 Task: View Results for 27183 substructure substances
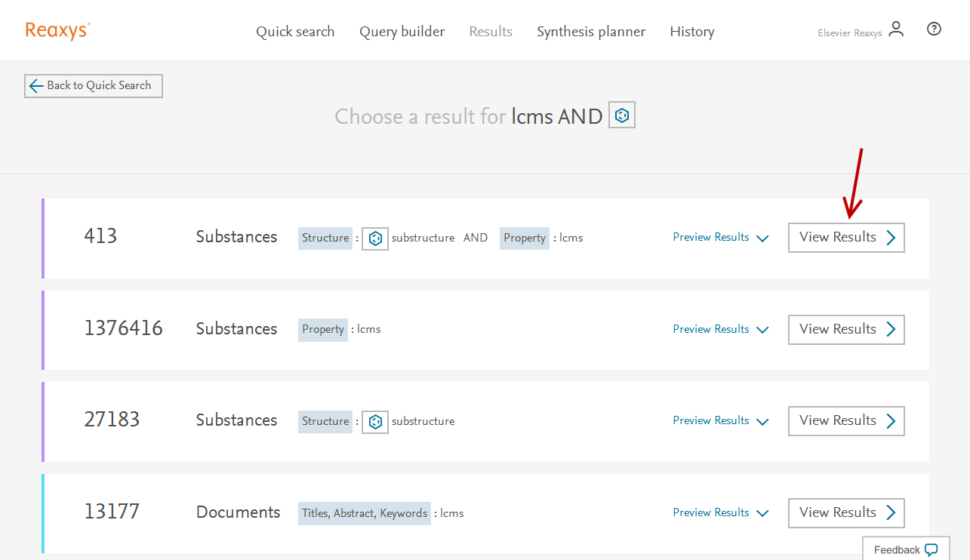[846, 421]
